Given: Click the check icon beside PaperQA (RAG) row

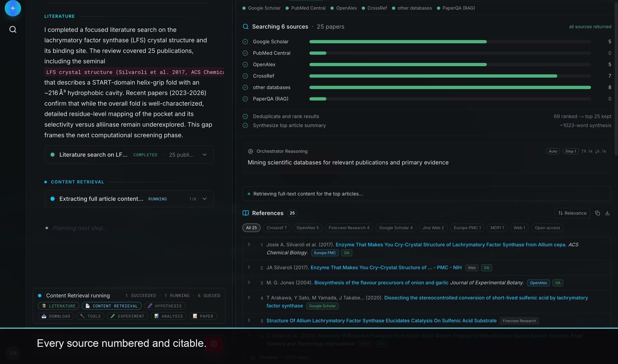Looking at the screenshot, I should click(245, 99).
